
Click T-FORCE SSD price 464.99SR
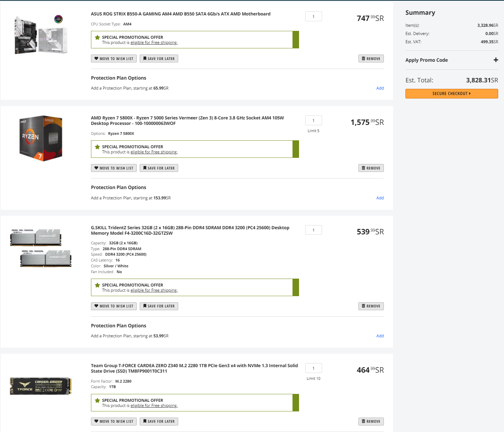370,370
